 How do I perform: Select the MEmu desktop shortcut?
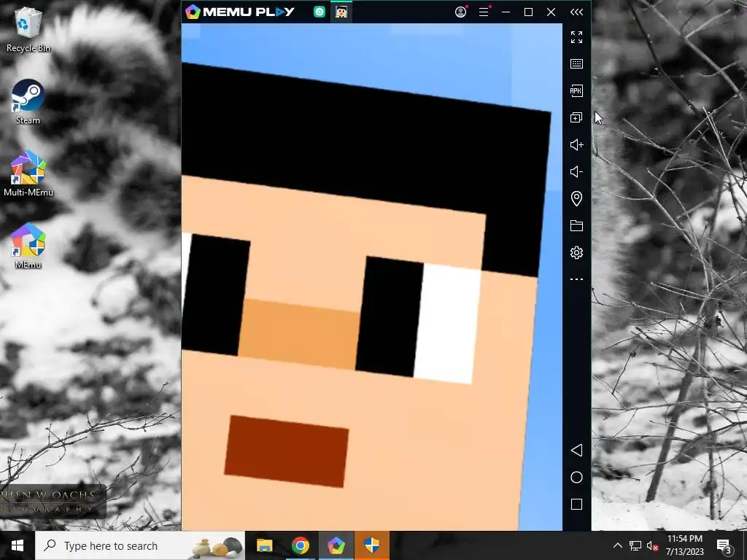click(28, 246)
